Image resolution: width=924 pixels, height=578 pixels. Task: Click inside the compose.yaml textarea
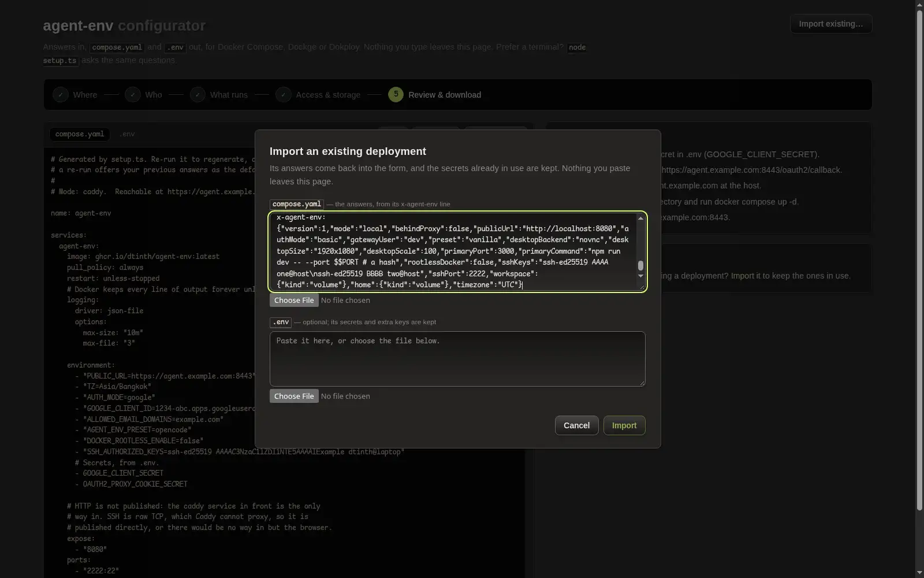[453, 251]
